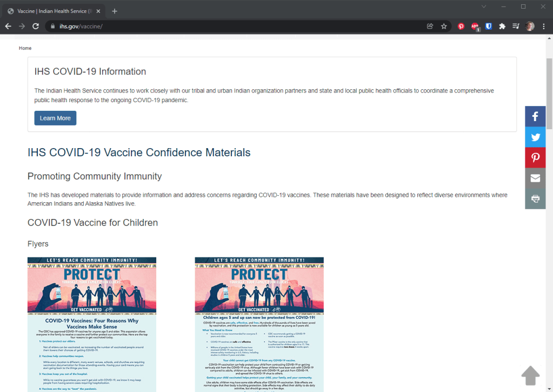Reload the current page
Image resolution: width=553 pixels, height=392 pixels.
tap(36, 26)
